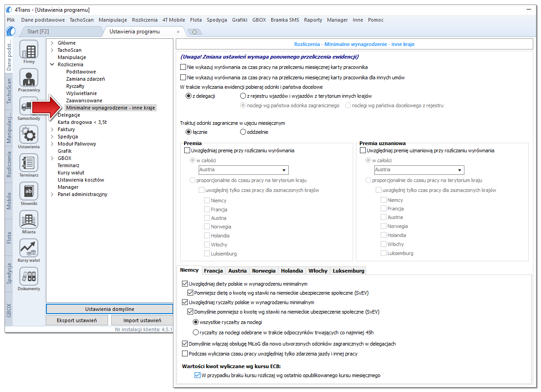Collapse the Rozliczenia tree node
Screen dimensions: 541x392
tap(52, 65)
